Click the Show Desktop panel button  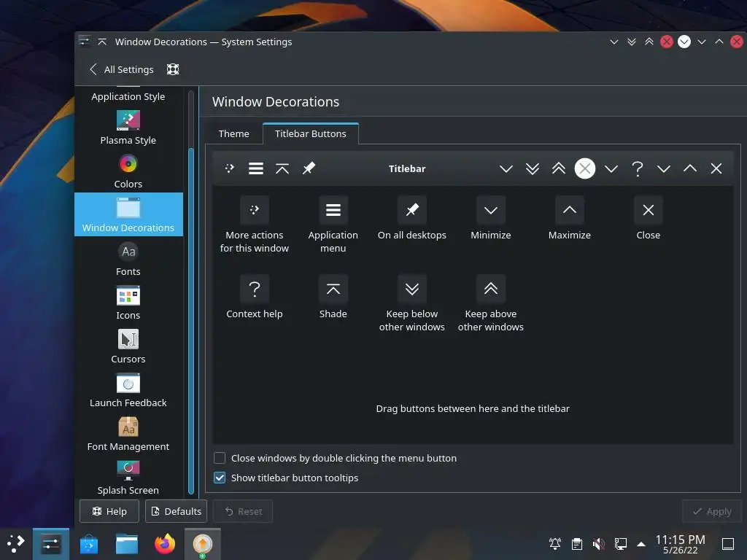point(728,544)
